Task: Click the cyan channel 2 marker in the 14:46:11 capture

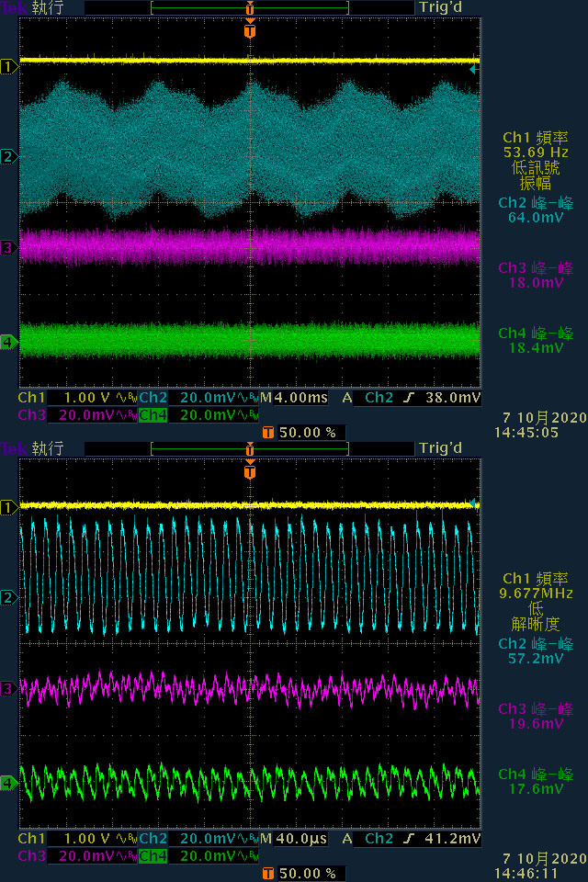Action: click(x=8, y=597)
